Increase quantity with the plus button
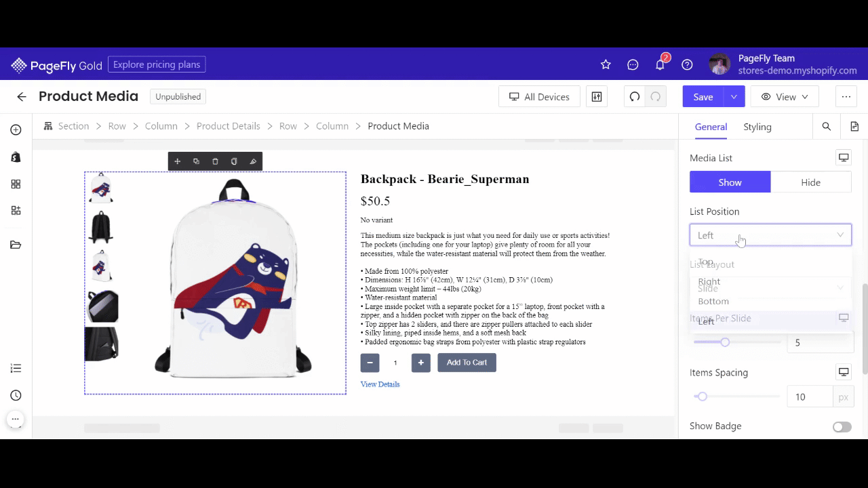Viewport: 868px width, 488px height. coord(420,363)
